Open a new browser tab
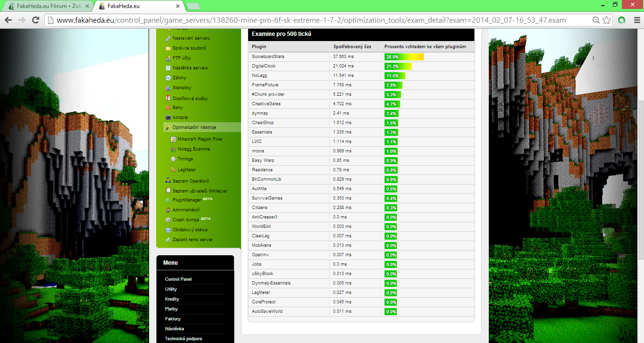Viewport: 644px width, 343px height. (193, 7)
